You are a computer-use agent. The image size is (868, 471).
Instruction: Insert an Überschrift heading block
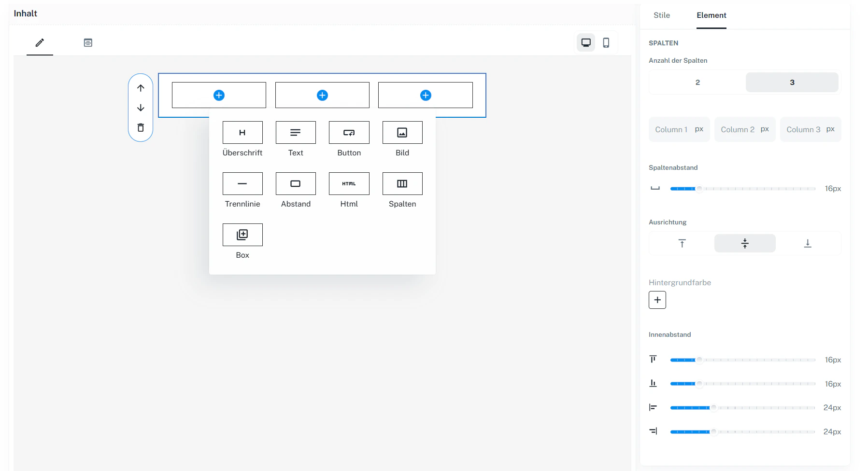point(242,133)
